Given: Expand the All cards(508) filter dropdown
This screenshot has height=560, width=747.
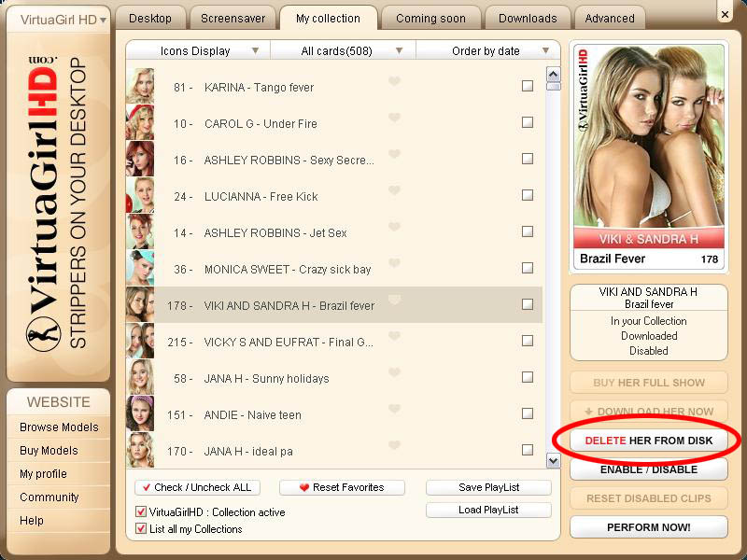Looking at the screenshot, I should point(344,50).
